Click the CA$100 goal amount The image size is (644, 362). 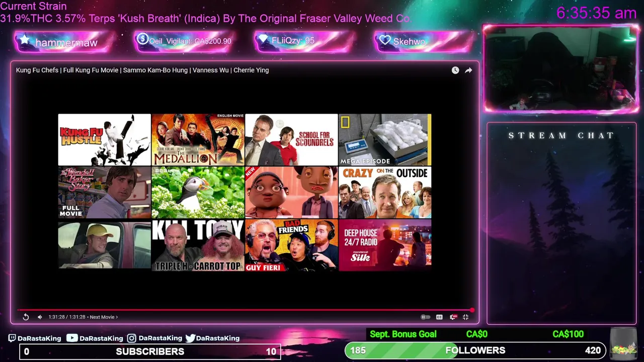568,334
